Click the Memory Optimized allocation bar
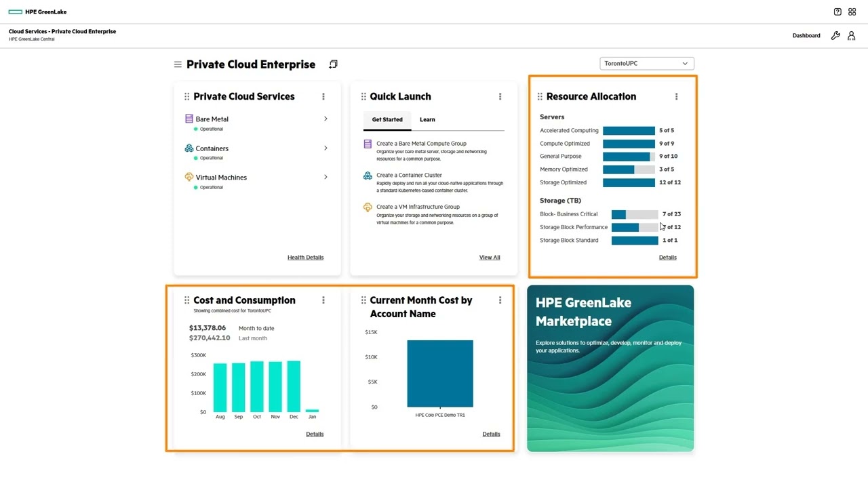Screen dimensions: 868x488 [629, 169]
